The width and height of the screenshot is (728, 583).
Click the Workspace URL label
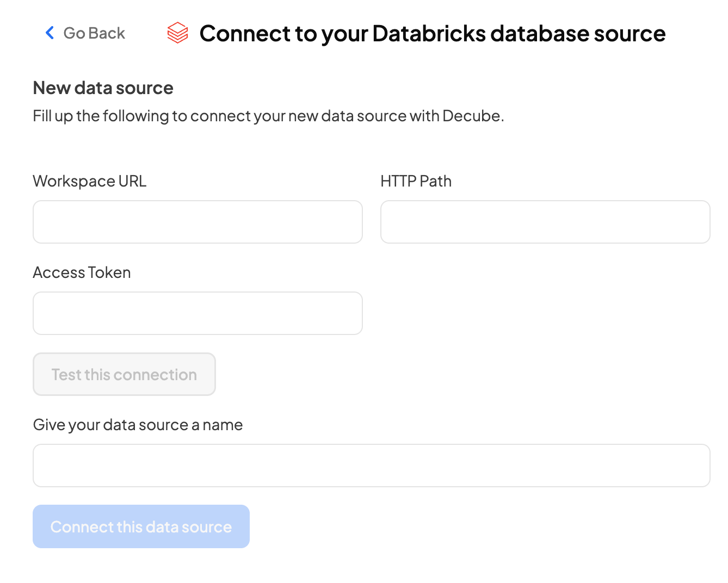[x=90, y=181]
